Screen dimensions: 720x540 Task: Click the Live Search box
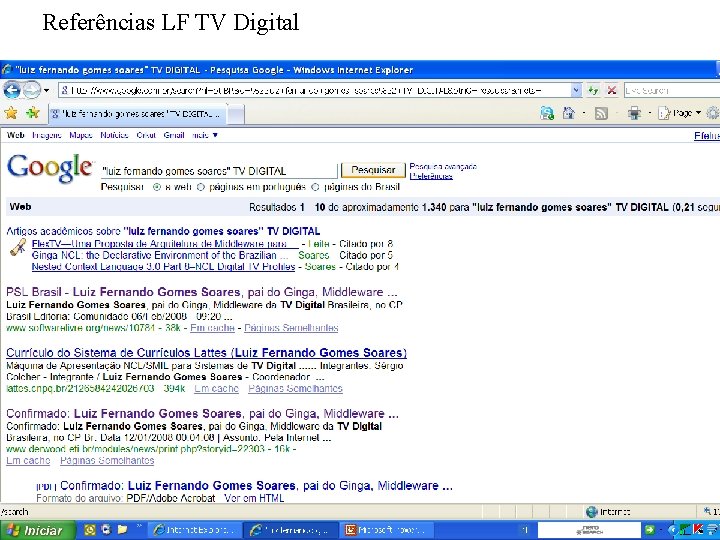(671, 90)
